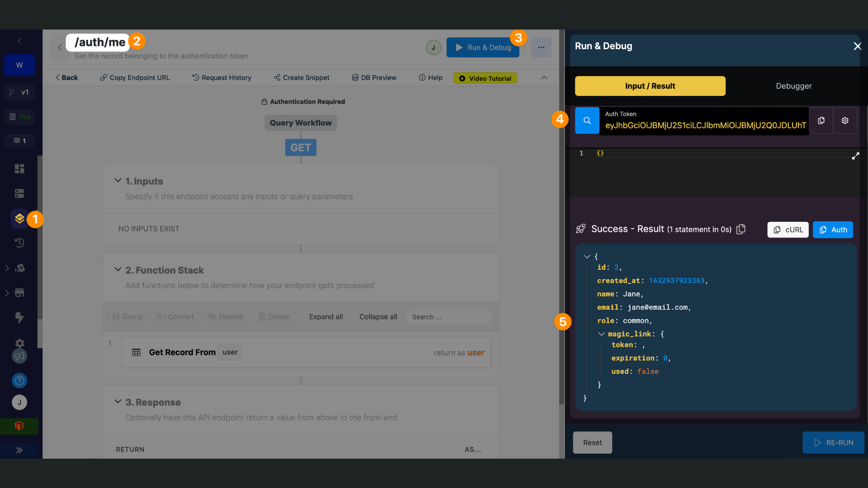Open the API endpoints section in sidebar
The width and height of the screenshot is (868, 488).
tap(19, 218)
